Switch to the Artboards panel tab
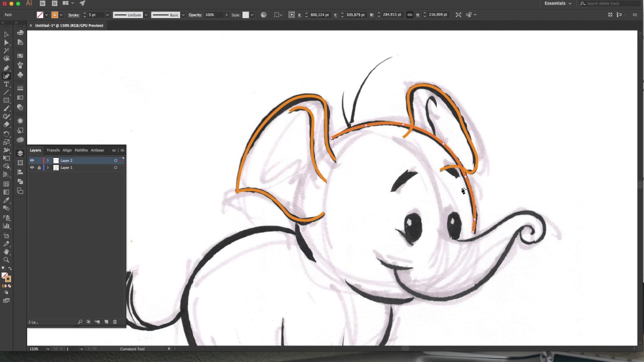This screenshot has height=362, width=644. pos(97,150)
